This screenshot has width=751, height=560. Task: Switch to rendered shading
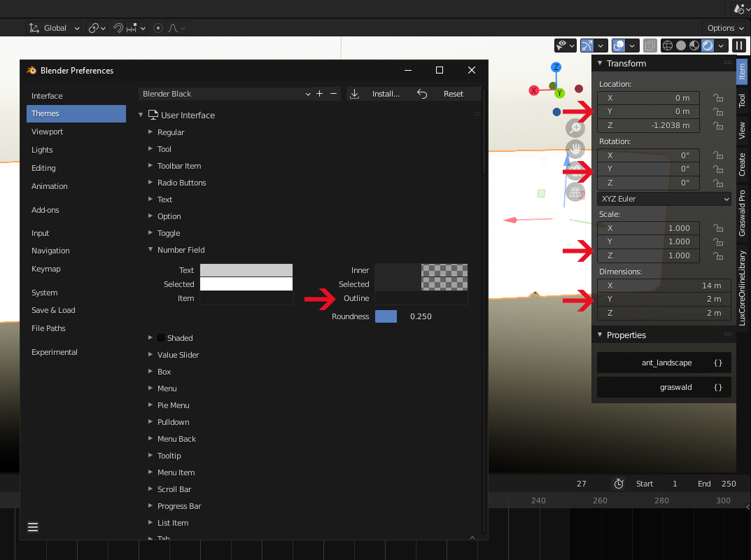pos(708,45)
